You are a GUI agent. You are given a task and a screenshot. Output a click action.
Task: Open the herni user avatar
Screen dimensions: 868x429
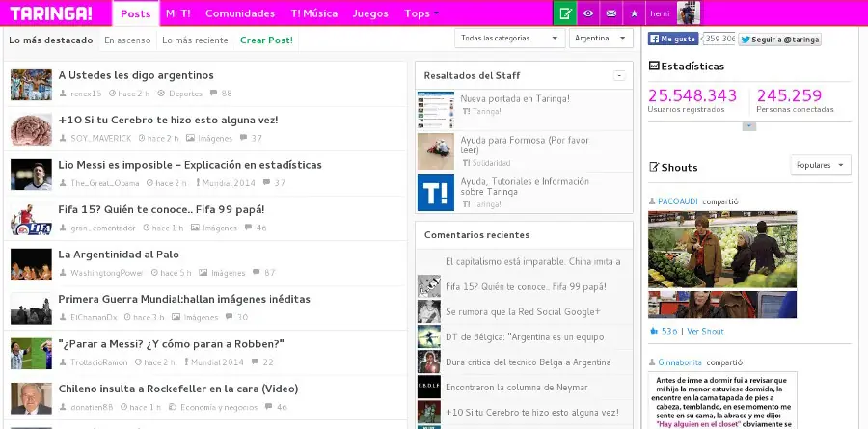click(x=689, y=13)
